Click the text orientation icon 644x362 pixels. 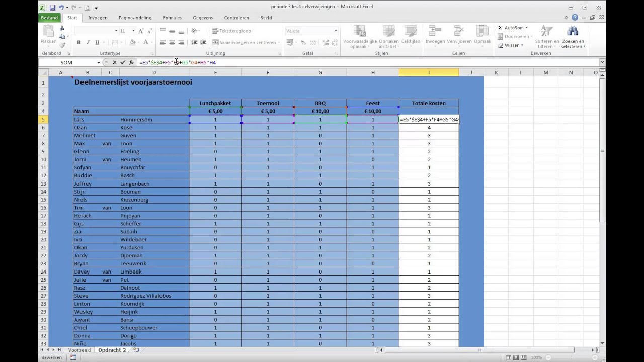[x=194, y=31]
